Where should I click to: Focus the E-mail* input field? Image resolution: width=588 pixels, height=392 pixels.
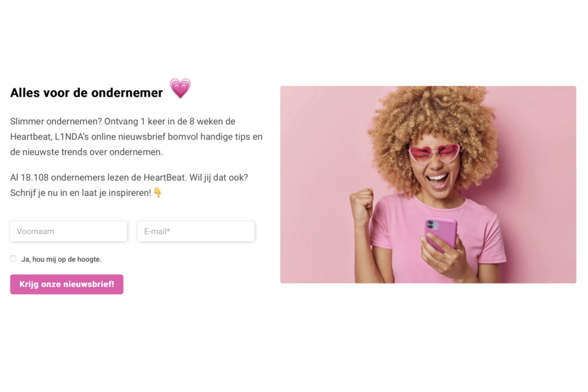196,231
